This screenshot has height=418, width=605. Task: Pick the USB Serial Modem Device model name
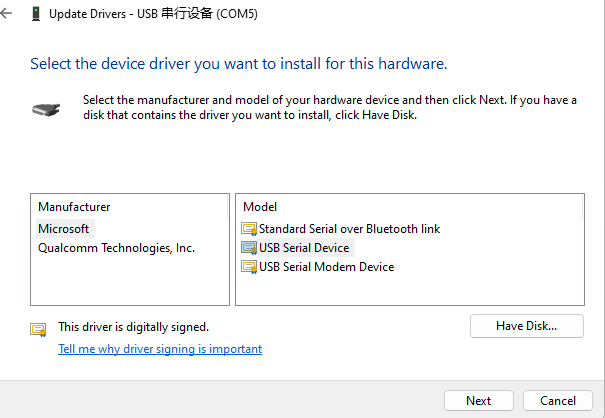click(326, 267)
